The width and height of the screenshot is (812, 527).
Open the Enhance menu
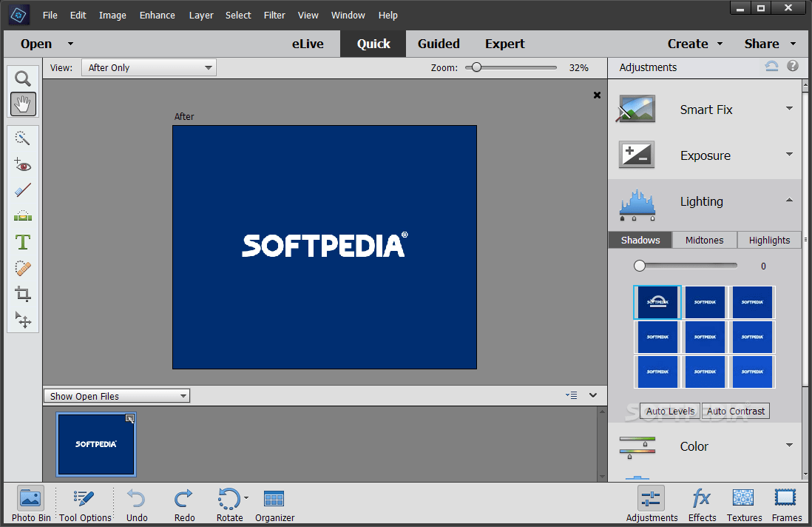click(x=157, y=15)
